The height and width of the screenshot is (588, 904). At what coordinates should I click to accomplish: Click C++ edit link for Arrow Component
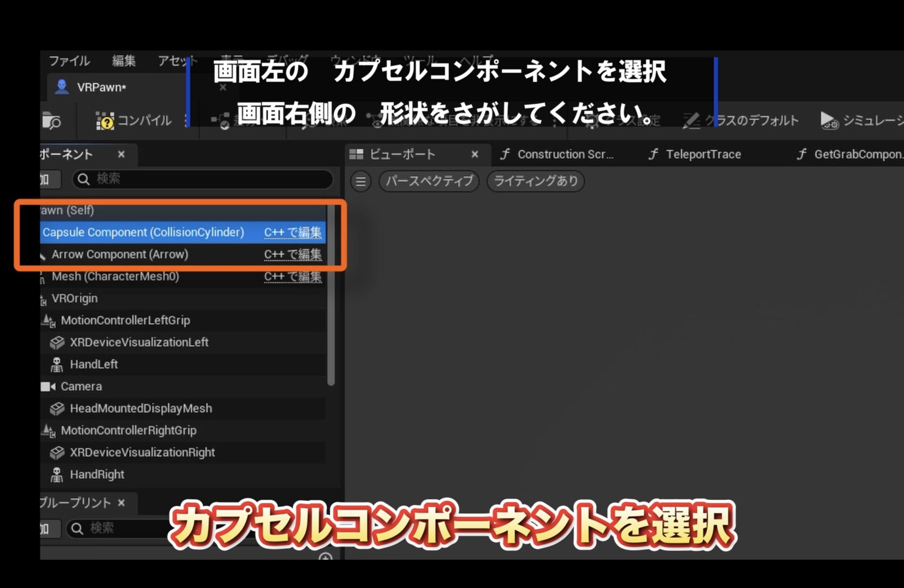[292, 255]
